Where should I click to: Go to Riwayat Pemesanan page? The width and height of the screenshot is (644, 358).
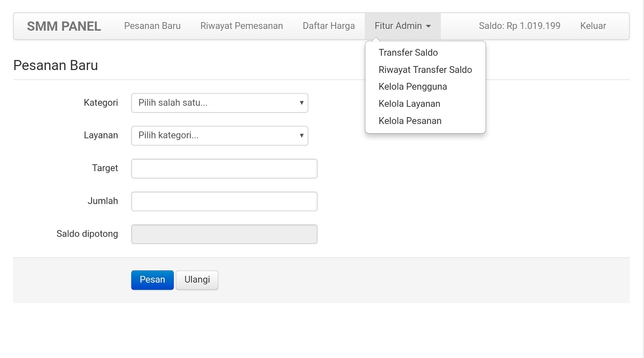[242, 26]
